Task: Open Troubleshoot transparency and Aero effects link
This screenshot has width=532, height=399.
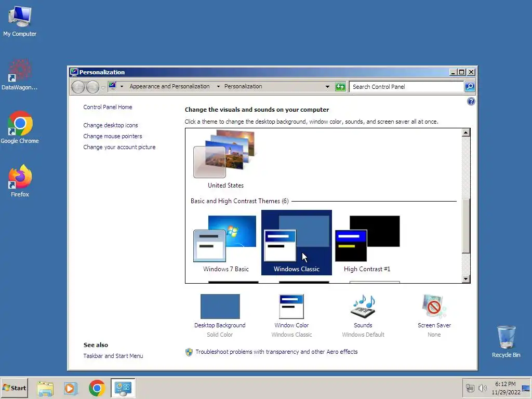Action: 276,352
